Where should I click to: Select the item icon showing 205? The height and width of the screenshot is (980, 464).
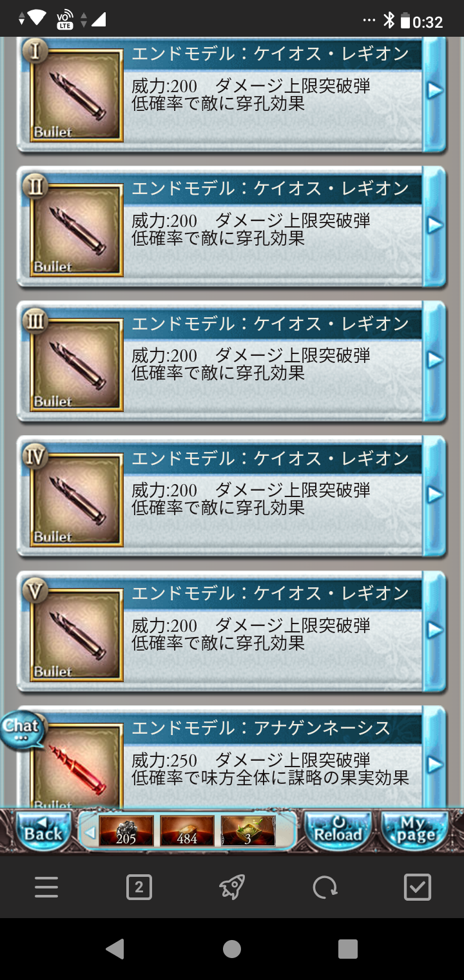(126, 831)
